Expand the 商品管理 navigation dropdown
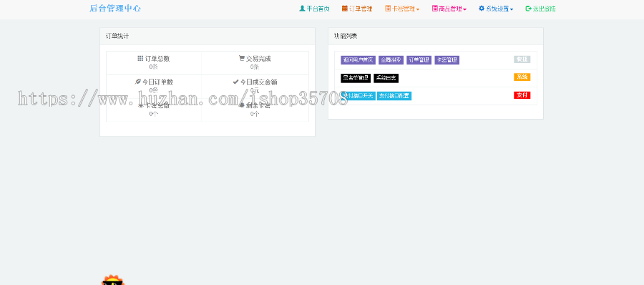This screenshot has width=644, height=285. (x=449, y=9)
